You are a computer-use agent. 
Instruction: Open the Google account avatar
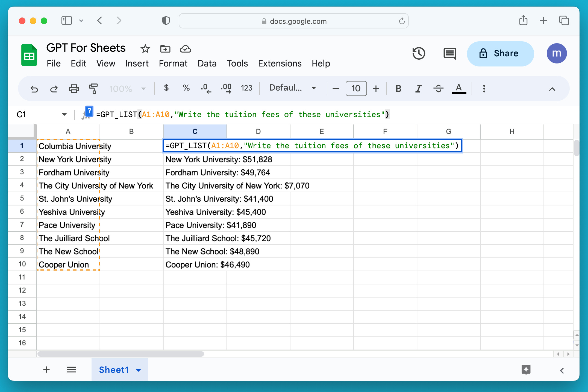pyautogui.click(x=557, y=53)
